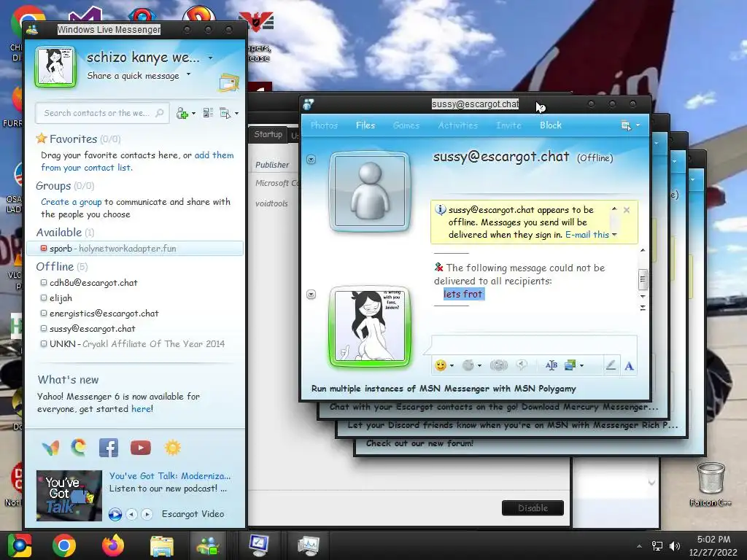Switch to handwriting with the pen icon
This screenshot has width=747, height=560.
tap(611, 365)
